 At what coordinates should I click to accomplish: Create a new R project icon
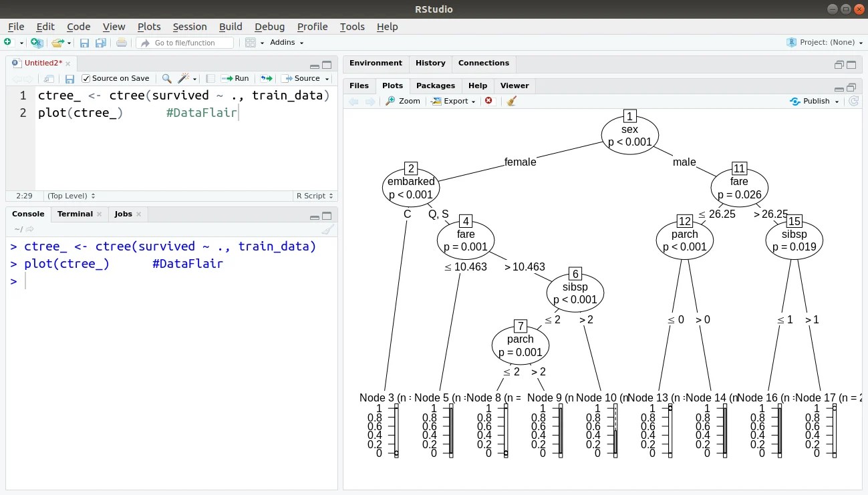click(37, 42)
